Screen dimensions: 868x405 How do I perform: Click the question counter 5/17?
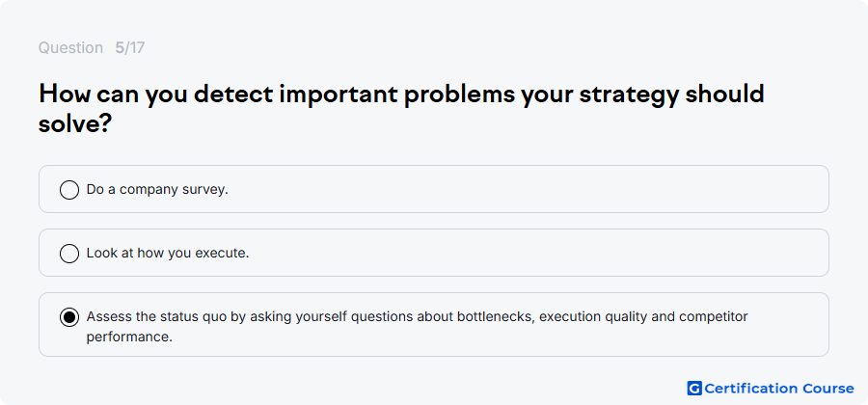[x=130, y=48]
